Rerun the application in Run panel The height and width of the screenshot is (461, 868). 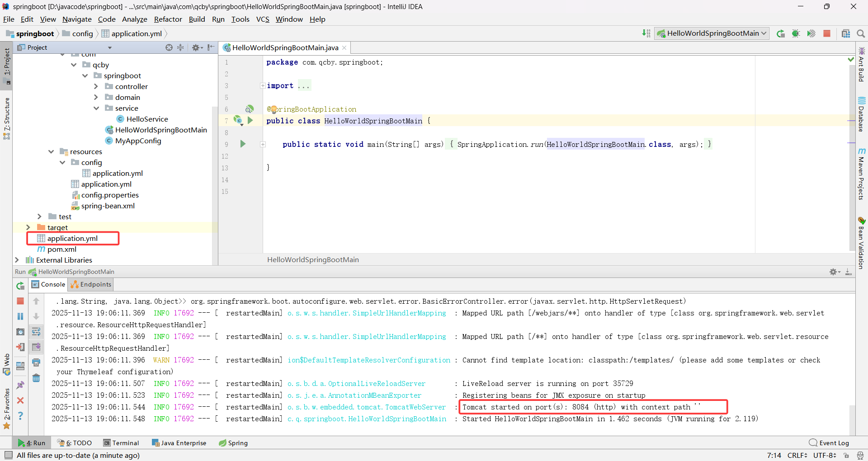pyautogui.click(x=20, y=286)
